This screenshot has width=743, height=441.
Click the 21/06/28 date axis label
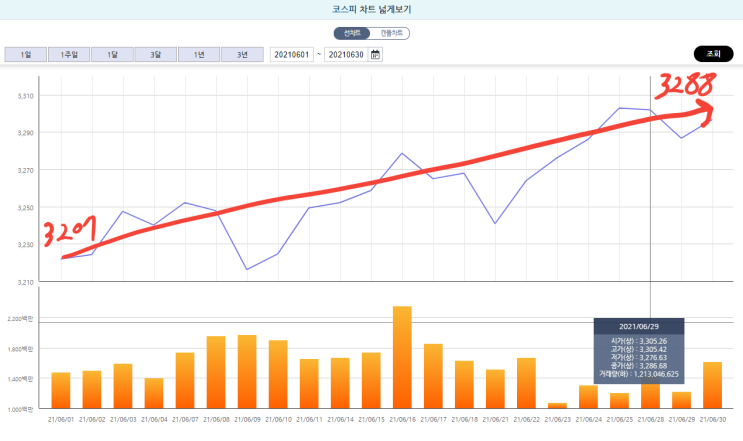coord(650,420)
